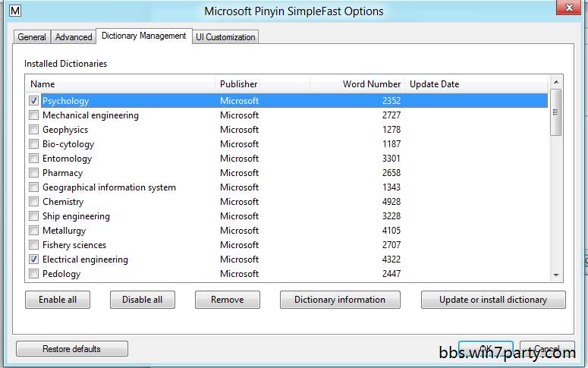Close the options dialog window
The height and width of the screenshot is (368, 588).
[568, 8]
